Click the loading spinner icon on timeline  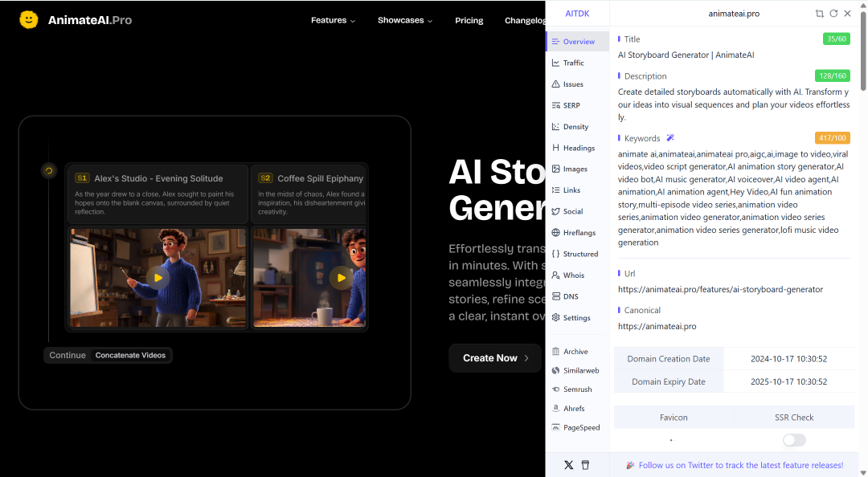tap(49, 170)
